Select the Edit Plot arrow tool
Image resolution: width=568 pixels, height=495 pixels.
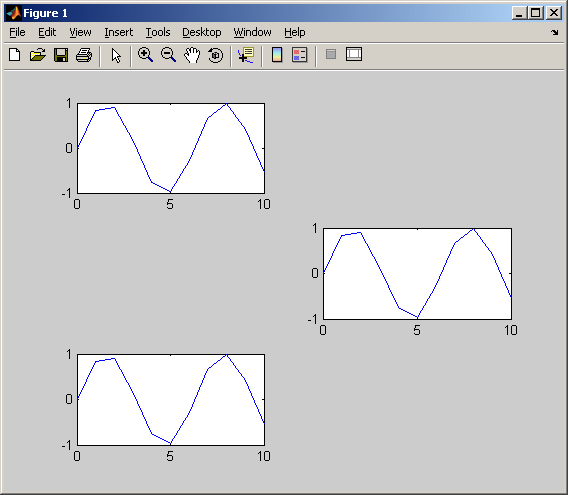coord(116,55)
